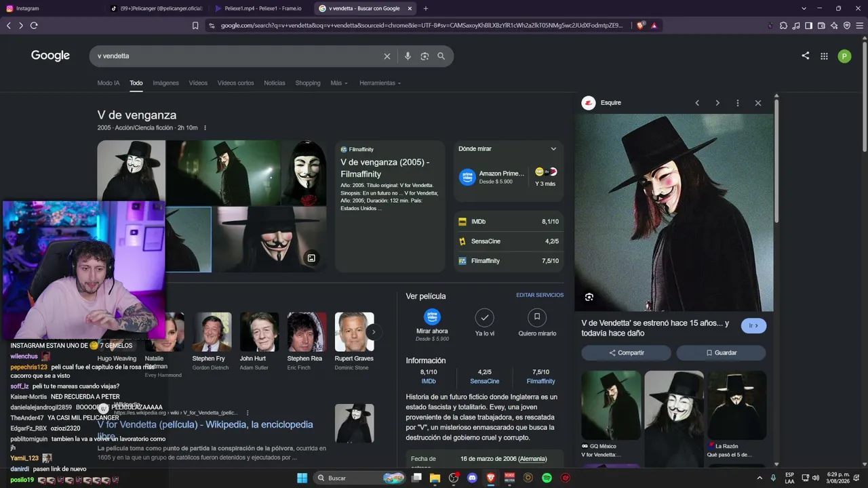Open Leo AI sparkle icon

(835, 26)
